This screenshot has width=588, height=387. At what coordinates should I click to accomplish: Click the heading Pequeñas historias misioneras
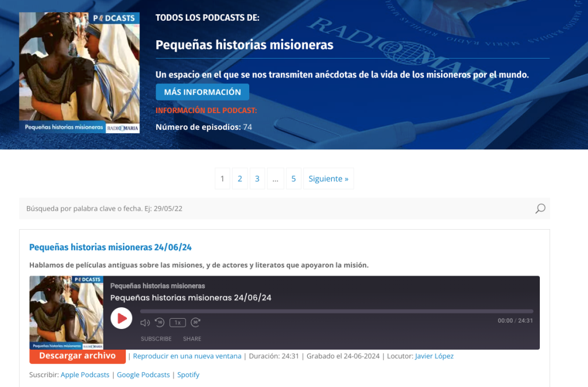[x=245, y=45]
